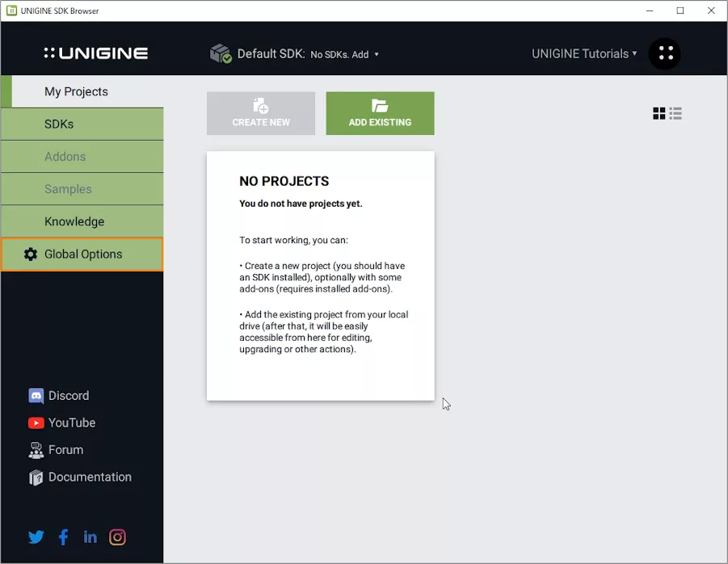The image size is (728, 564).
Task: Open the apps grid icon at top right
Action: click(664, 53)
